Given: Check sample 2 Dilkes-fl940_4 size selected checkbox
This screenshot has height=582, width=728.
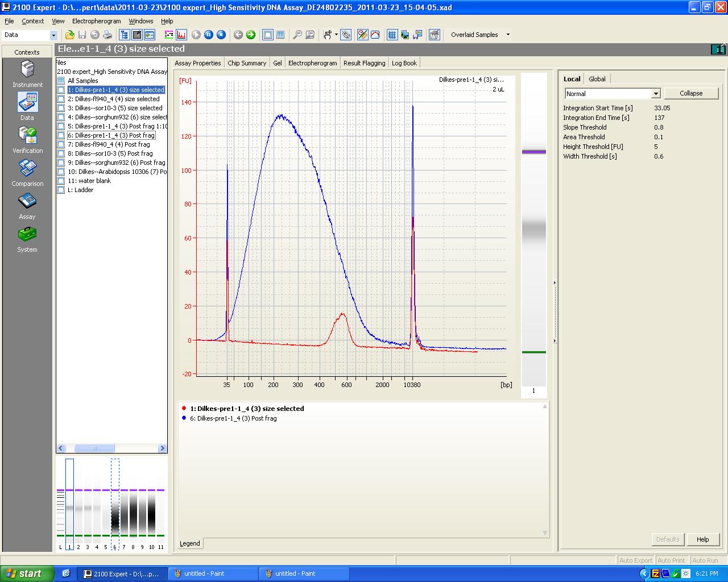Looking at the screenshot, I should [x=61, y=99].
